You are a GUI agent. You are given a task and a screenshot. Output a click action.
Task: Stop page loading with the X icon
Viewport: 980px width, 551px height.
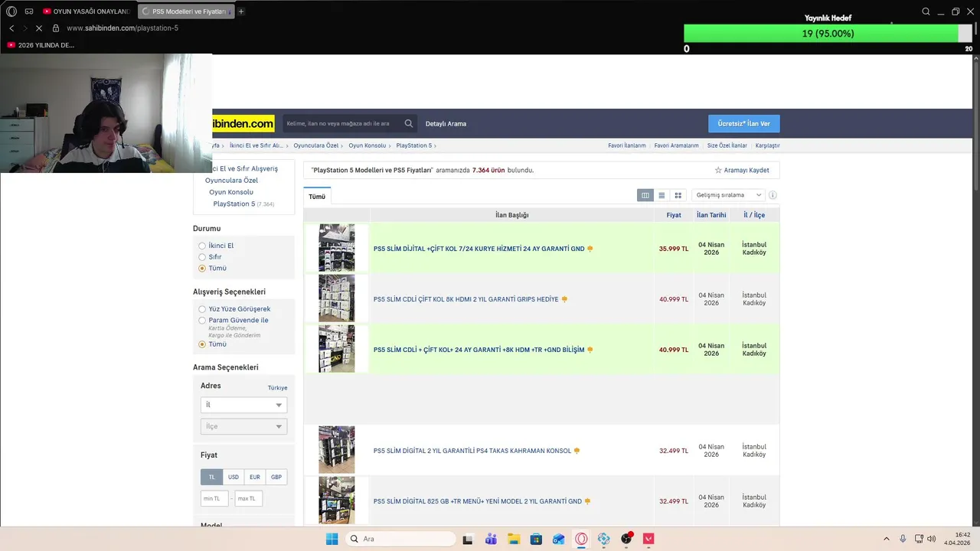coord(39,28)
